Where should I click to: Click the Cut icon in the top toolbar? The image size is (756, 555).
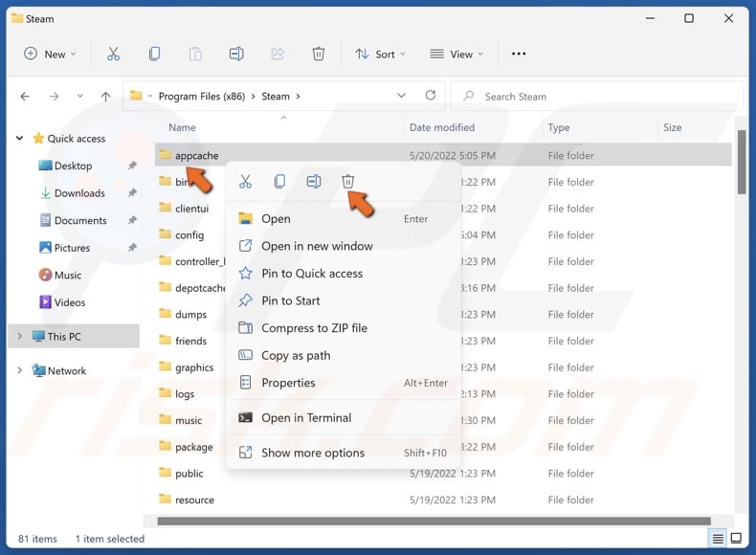(113, 54)
